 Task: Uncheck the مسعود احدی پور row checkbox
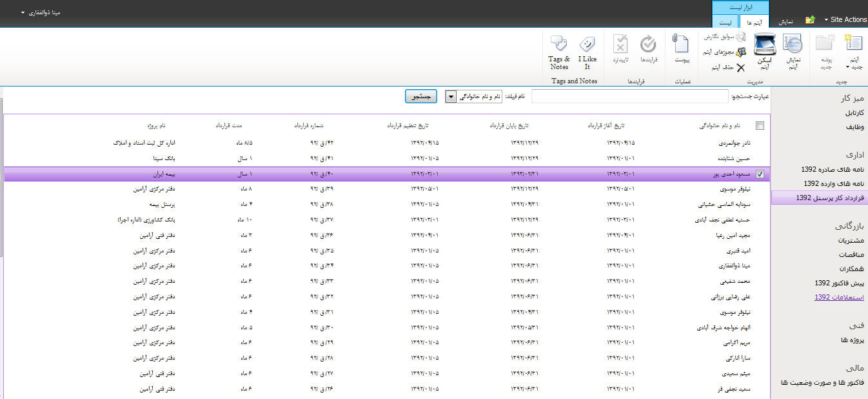pos(760,174)
